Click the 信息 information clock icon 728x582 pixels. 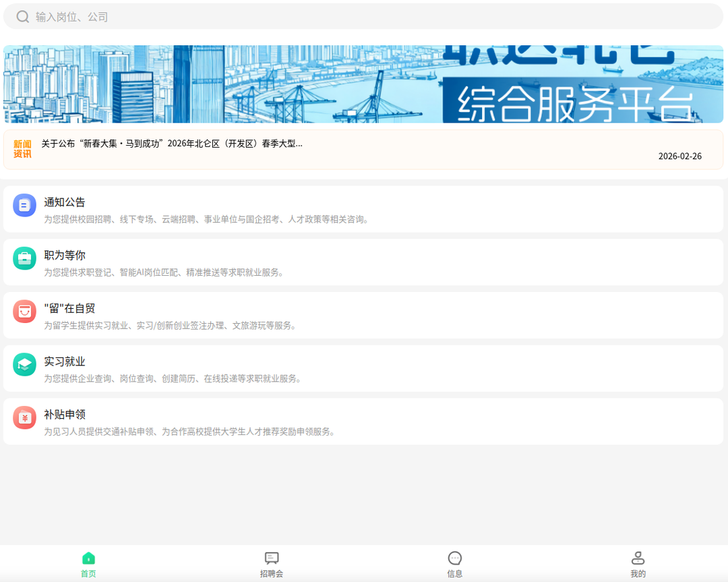455,557
